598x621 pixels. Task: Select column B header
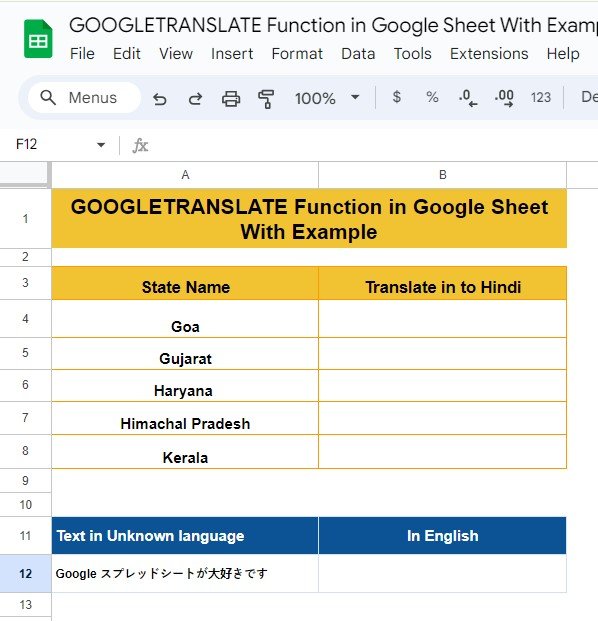point(442,175)
